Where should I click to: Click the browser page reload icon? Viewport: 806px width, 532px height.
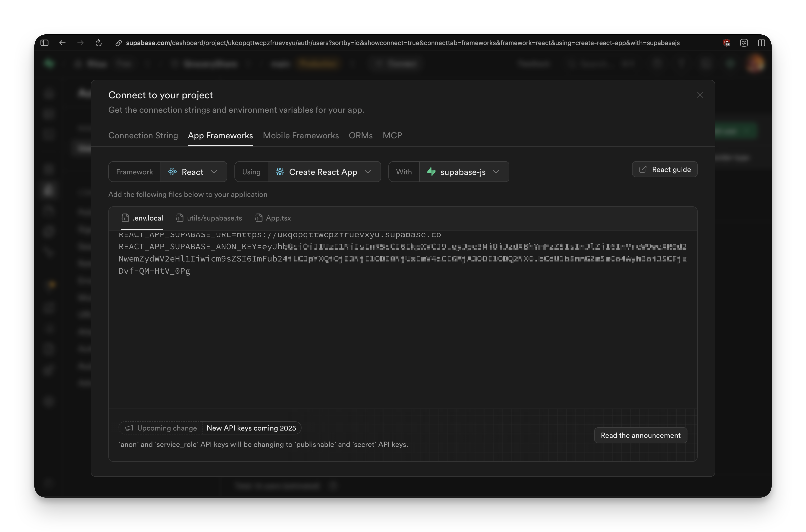coord(99,43)
